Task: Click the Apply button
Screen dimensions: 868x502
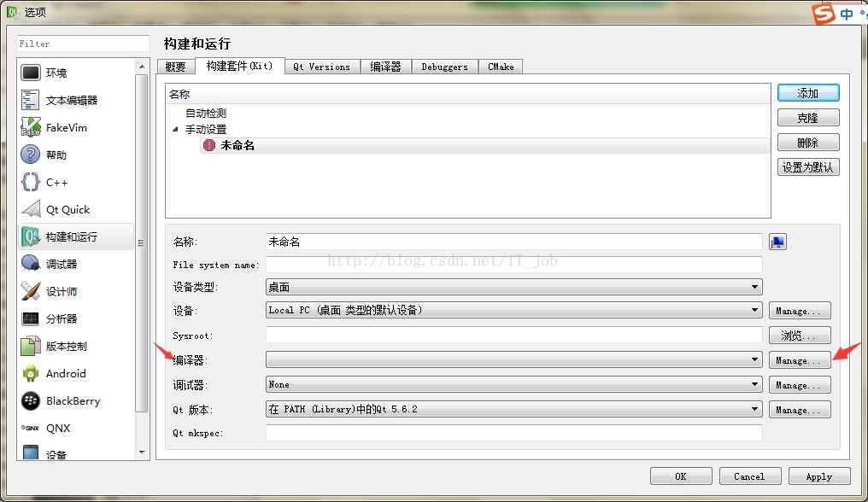Action: pos(819,476)
